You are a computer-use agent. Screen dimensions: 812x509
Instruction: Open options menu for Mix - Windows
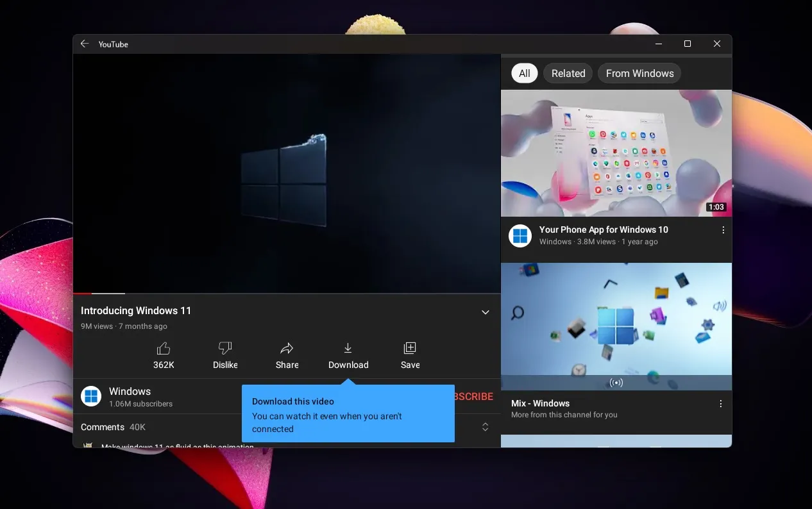pos(720,404)
